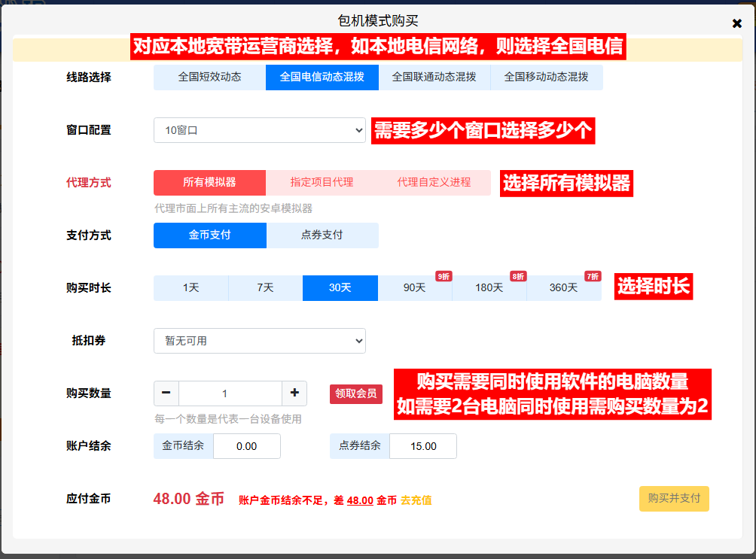Open the 抵扣券 coupon dropdown

(x=260, y=340)
